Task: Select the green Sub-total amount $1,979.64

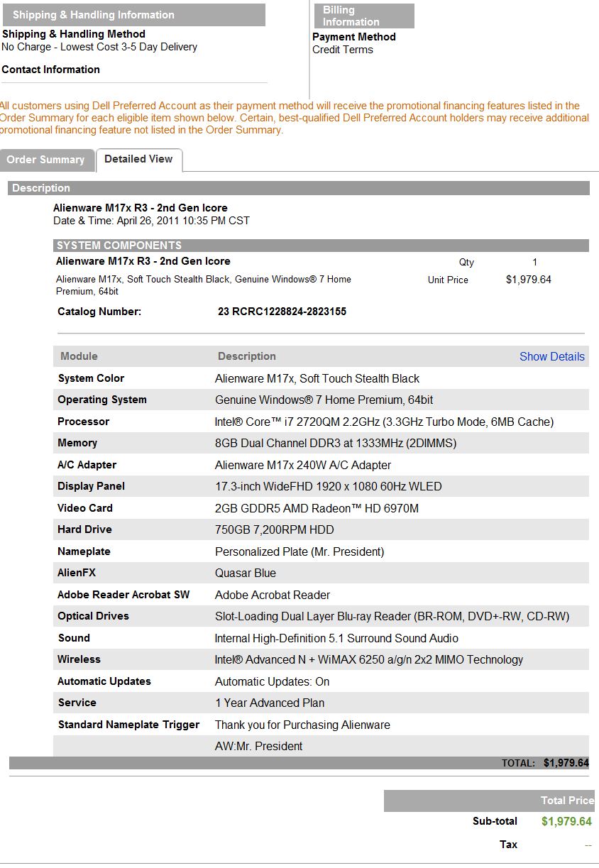Action: click(566, 822)
